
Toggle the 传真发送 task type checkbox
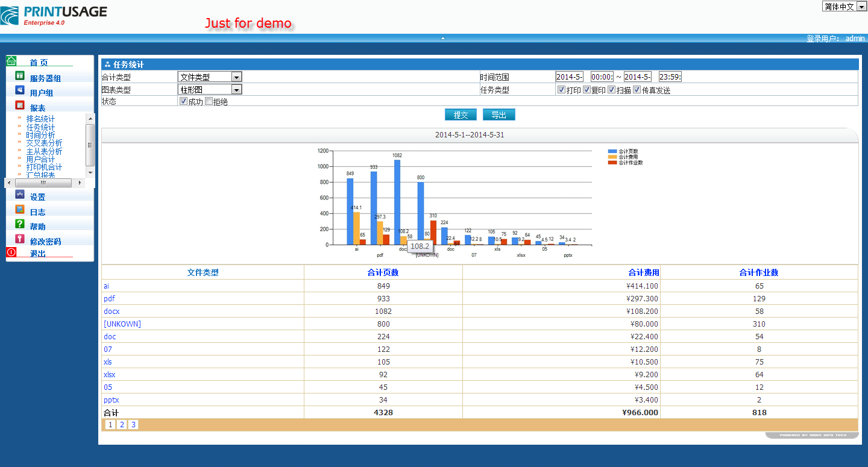637,89
